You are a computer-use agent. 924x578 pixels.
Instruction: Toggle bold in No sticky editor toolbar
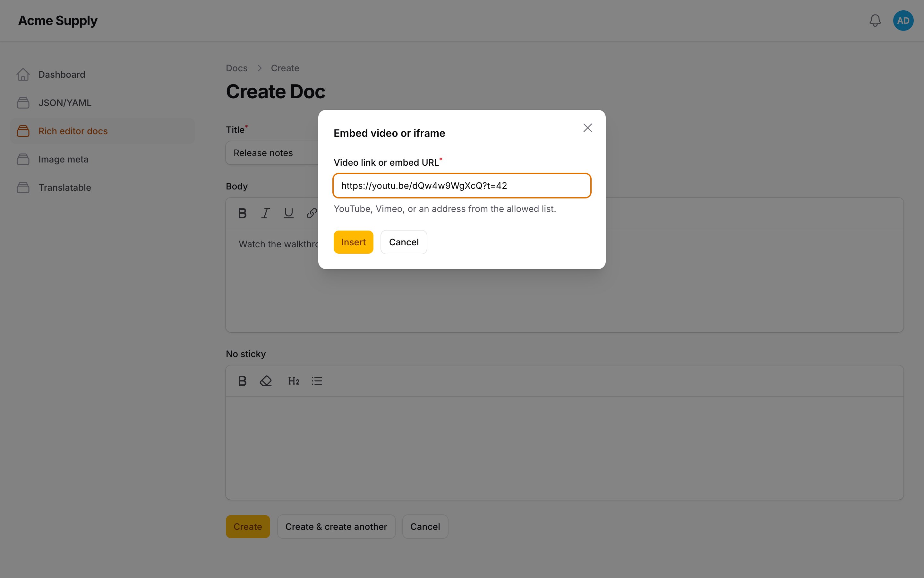tap(242, 381)
